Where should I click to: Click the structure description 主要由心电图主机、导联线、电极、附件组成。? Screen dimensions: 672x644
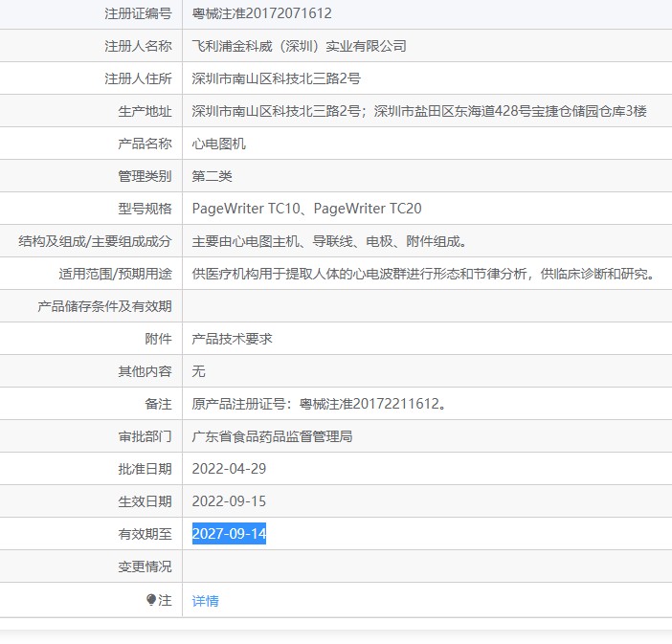click(329, 241)
